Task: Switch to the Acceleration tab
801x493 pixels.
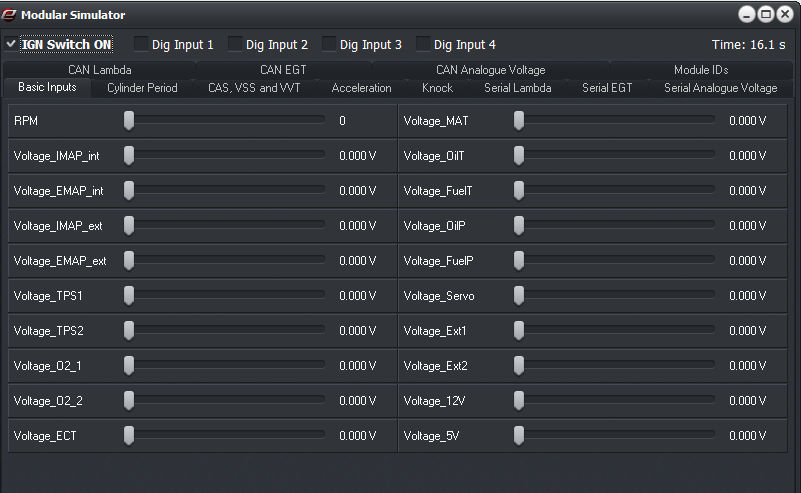Action: point(361,88)
